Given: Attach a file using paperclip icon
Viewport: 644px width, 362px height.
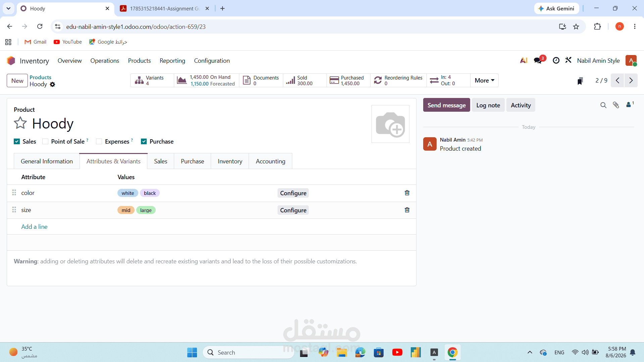Looking at the screenshot, I should point(616,105).
